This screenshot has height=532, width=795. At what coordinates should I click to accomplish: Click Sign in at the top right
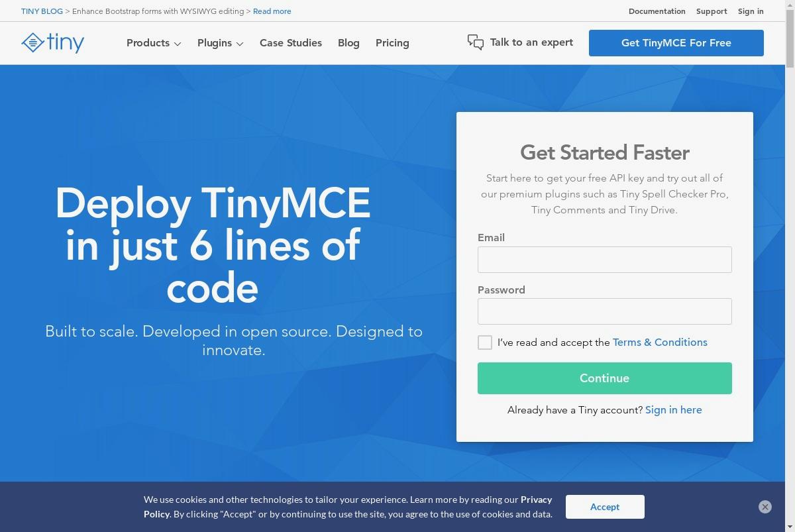751,11
